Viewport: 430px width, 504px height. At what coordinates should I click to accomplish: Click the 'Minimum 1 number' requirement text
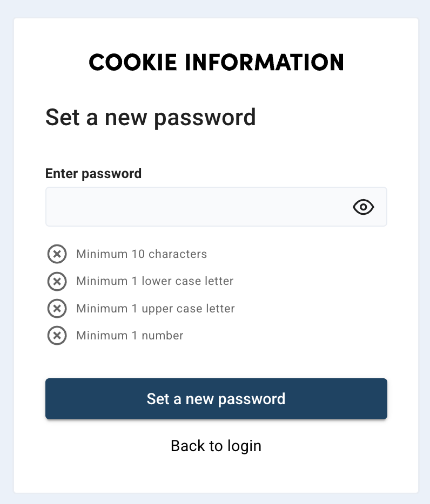(x=130, y=335)
